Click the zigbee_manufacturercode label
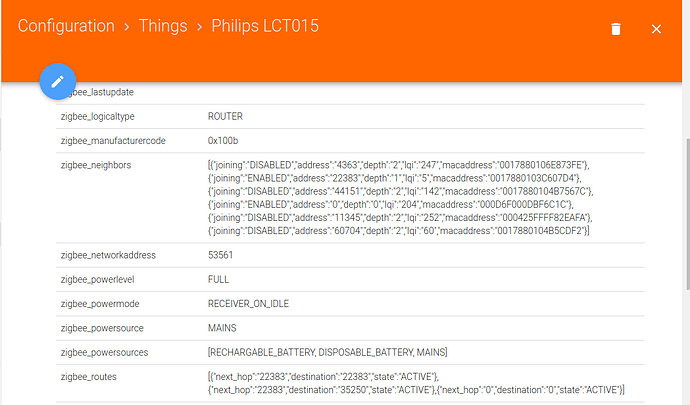 tap(113, 140)
